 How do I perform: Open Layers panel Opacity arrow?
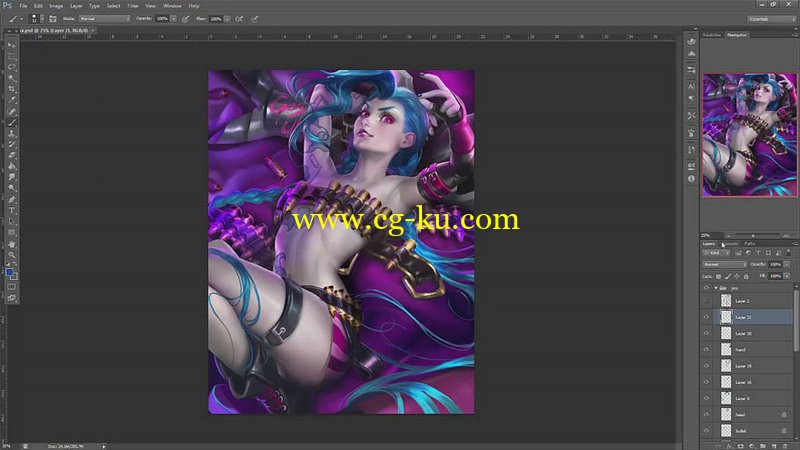point(787,264)
